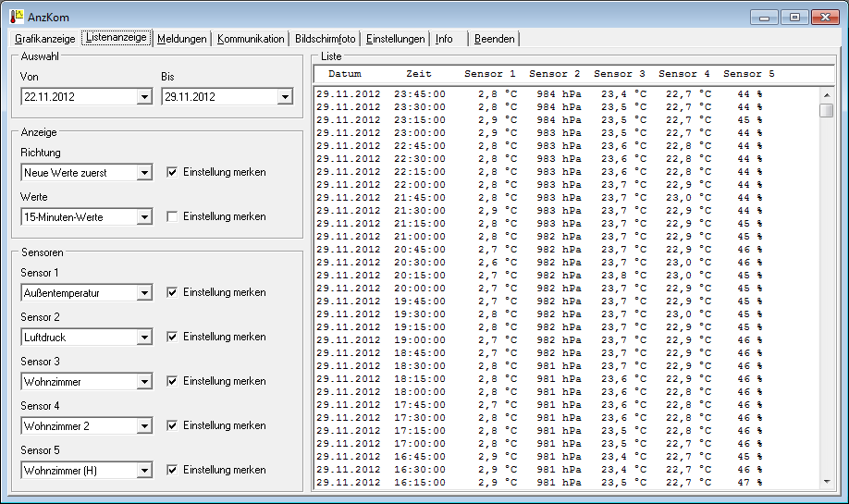Open the Einstellungen tab
Screen dimensions: 849x504
(x=395, y=39)
